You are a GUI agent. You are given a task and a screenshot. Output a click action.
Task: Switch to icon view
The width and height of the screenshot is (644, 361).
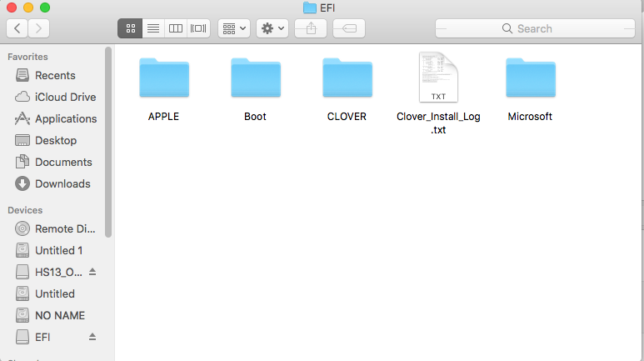[130, 28]
